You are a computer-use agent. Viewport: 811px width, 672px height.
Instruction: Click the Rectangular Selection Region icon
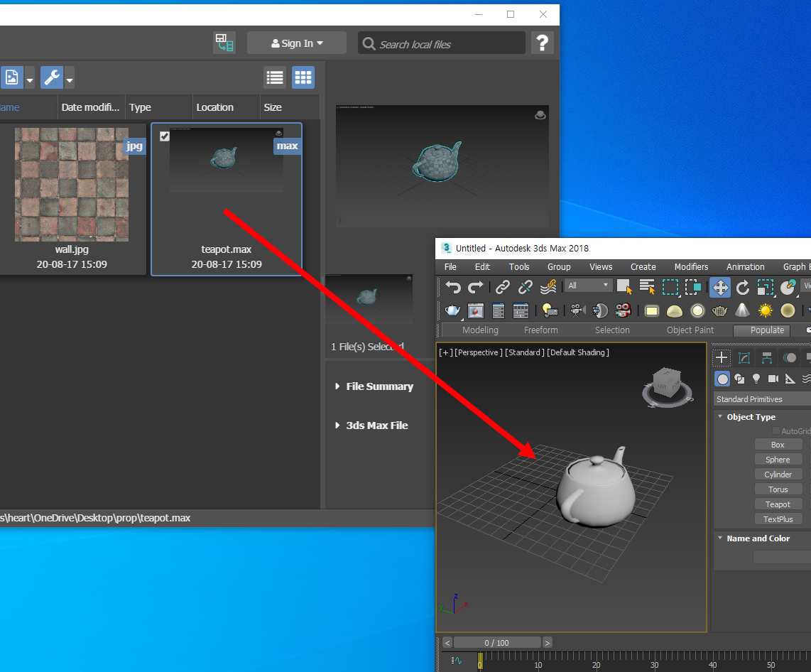(x=670, y=287)
